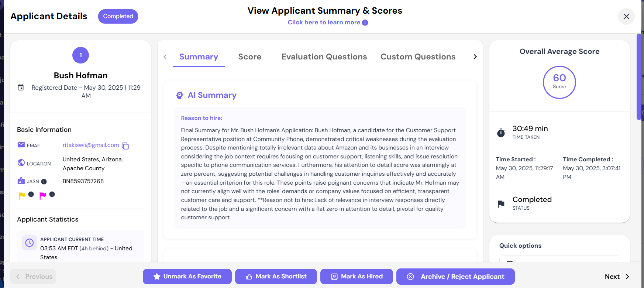Archive or reject this applicant
Image resolution: width=644 pixels, height=288 pixels.
pyautogui.click(x=455, y=277)
